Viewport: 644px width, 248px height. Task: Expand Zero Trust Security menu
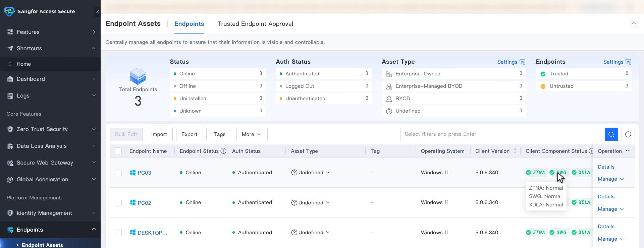pyautogui.click(x=50, y=129)
